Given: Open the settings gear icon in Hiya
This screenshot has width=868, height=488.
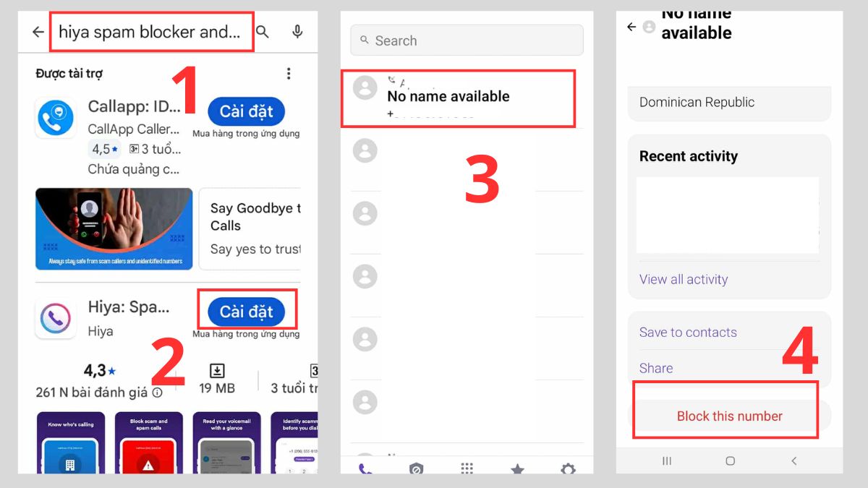Looking at the screenshot, I should coord(568,469).
